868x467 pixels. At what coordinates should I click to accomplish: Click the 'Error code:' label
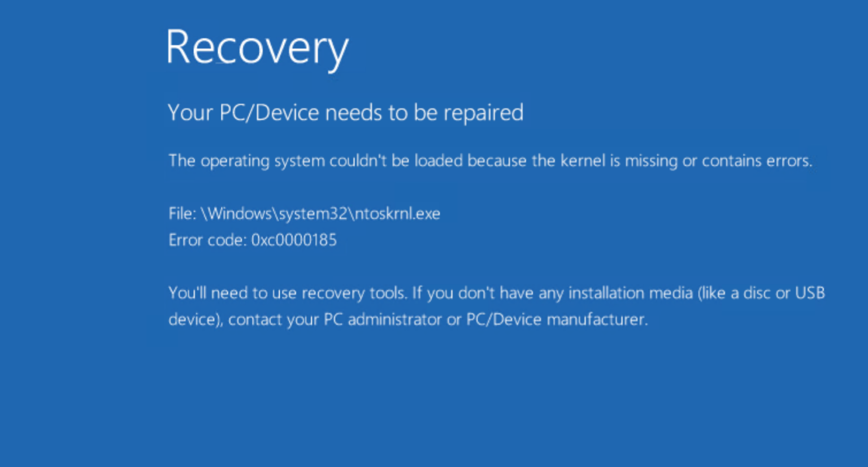coord(208,240)
